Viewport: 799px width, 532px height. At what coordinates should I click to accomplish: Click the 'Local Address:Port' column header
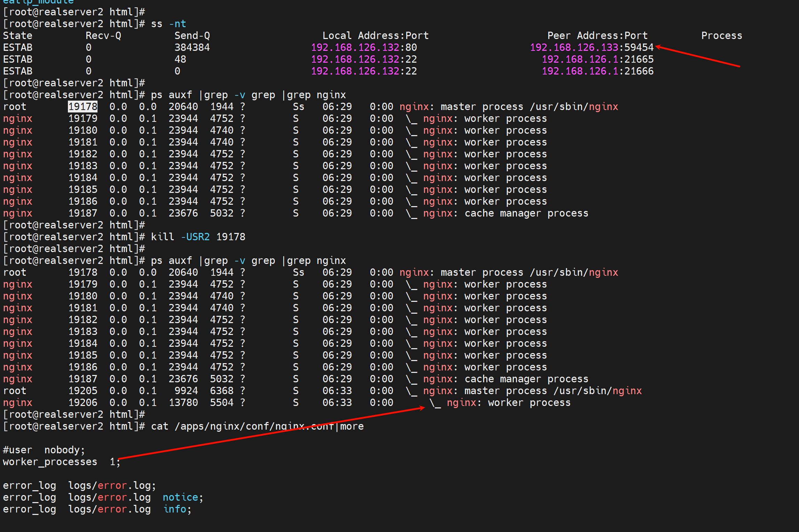coord(375,36)
